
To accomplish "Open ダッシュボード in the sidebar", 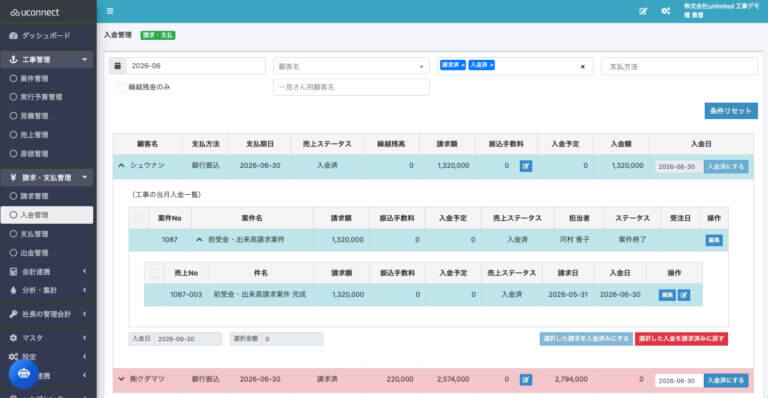I will click(x=47, y=36).
